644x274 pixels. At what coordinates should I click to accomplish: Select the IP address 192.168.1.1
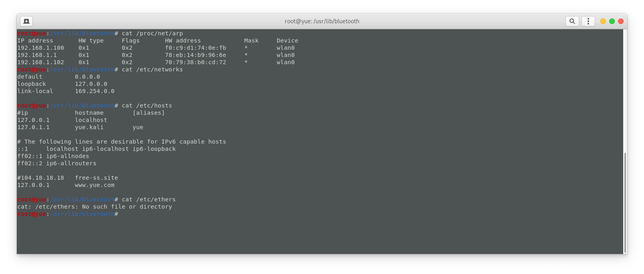(x=37, y=55)
